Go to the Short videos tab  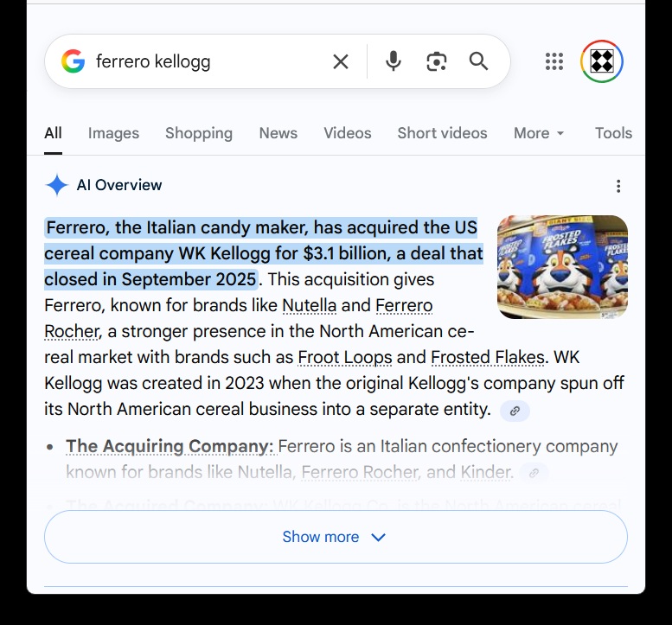click(x=442, y=133)
